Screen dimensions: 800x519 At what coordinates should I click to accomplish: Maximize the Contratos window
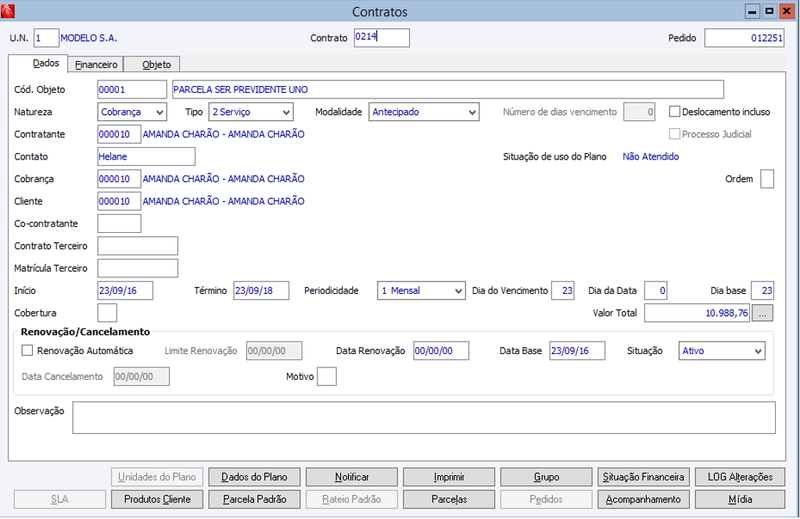pos(769,11)
